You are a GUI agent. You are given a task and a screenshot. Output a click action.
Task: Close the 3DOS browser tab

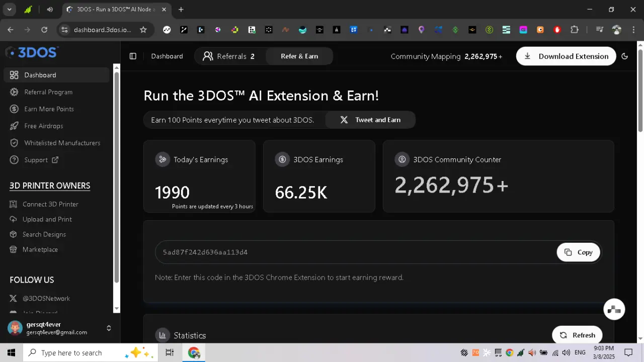tap(164, 10)
